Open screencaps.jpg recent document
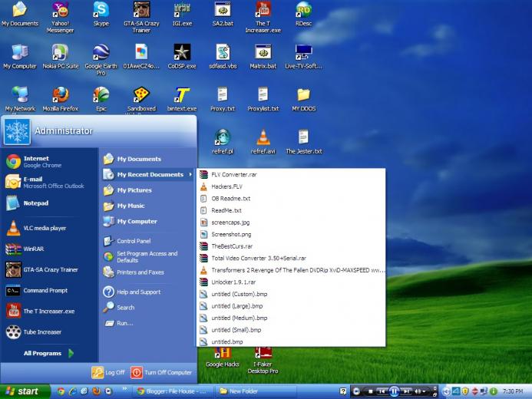532x399 pixels. [291, 223]
